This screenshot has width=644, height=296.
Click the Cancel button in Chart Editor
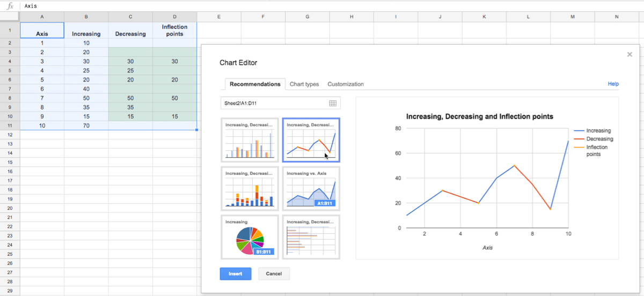(x=274, y=273)
